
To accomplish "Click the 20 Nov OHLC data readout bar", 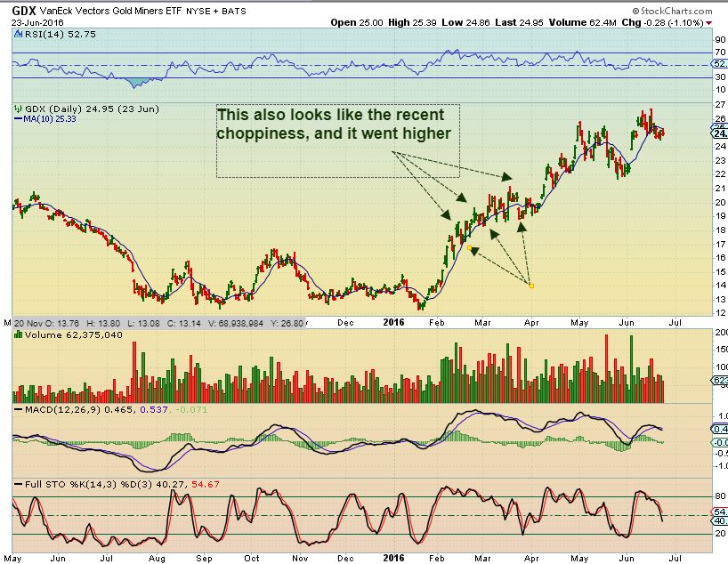I will click(158, 323).
